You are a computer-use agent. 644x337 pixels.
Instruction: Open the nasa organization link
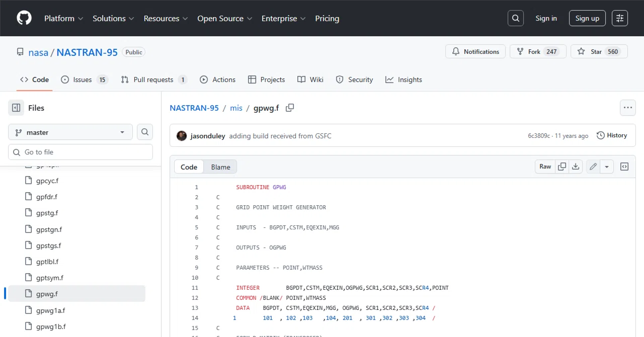(38, 52)
